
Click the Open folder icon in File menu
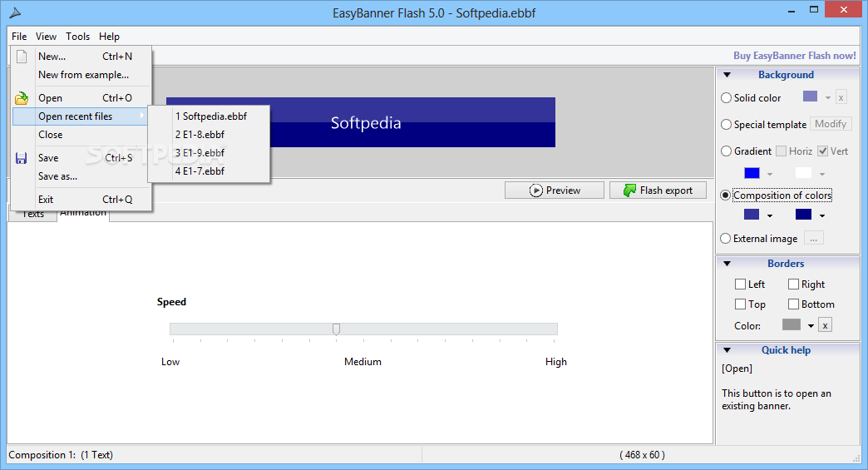point(22,98)
